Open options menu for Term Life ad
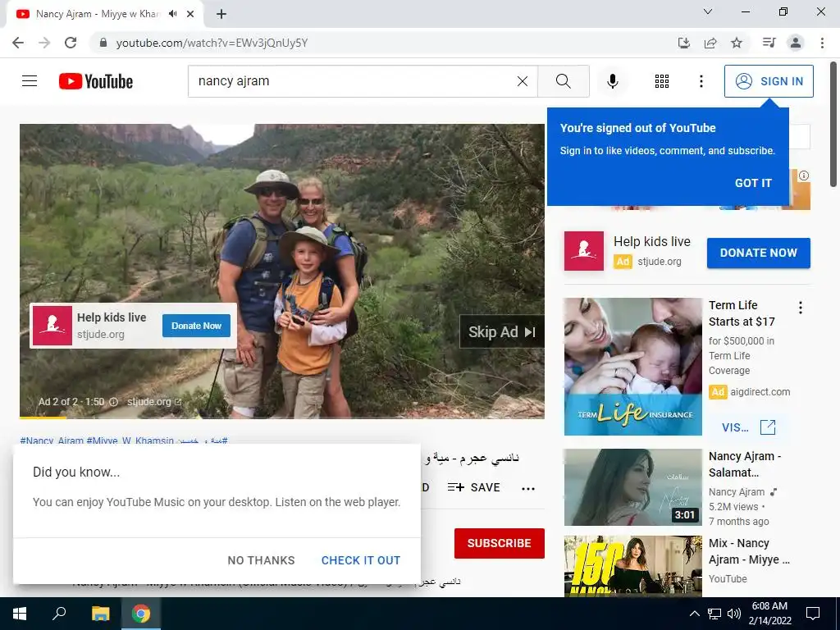Screen dimensions: 840x630 pyautogui.click(x=801, y=308)
